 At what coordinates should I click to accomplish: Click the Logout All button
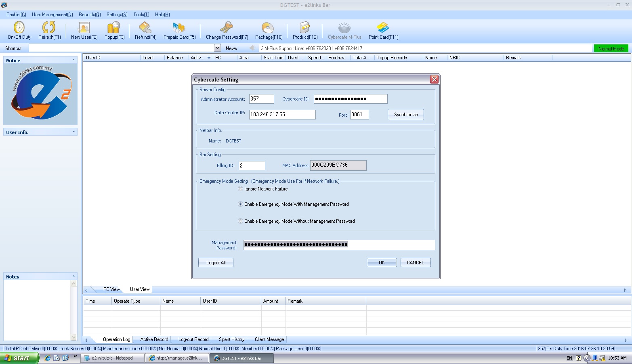click(216, 263)
